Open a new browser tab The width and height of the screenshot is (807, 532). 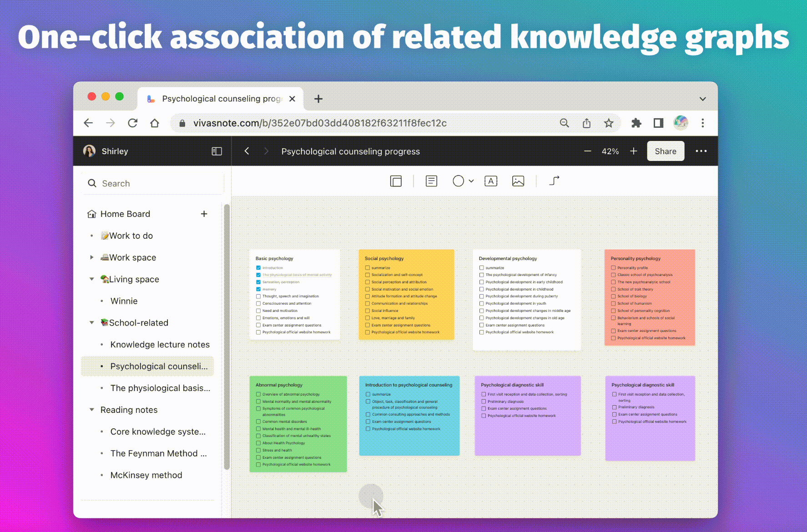coord(318,99)
